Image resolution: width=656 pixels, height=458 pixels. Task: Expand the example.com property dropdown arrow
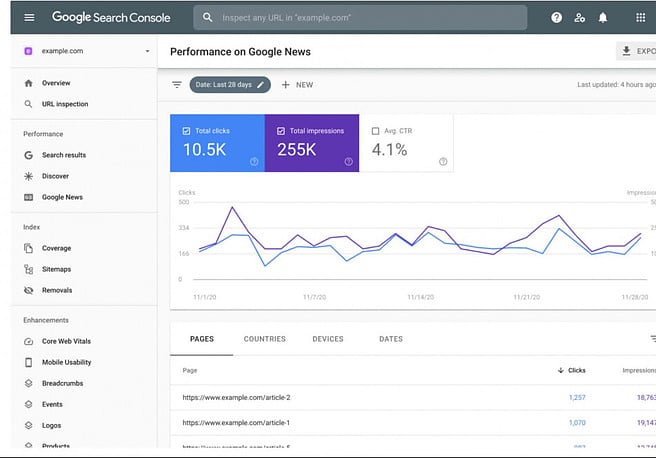point(147,51)
